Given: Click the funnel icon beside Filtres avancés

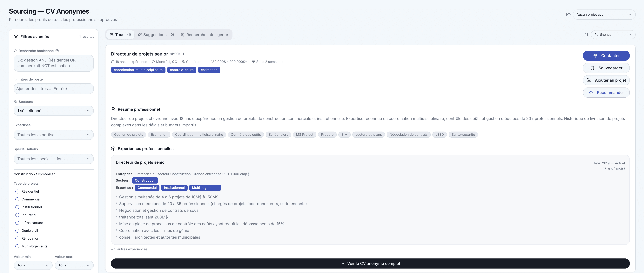Looking at the screenshot, I should tap(16, 37).
